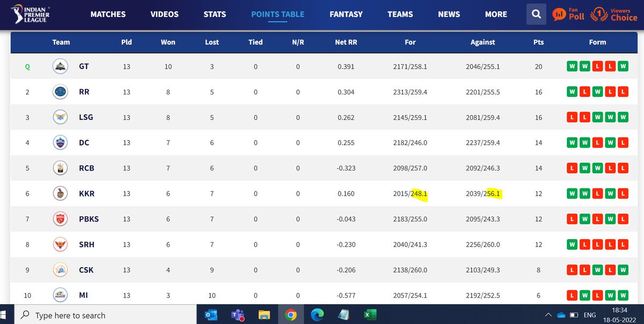Click the Pts column header

pos(538,42)
